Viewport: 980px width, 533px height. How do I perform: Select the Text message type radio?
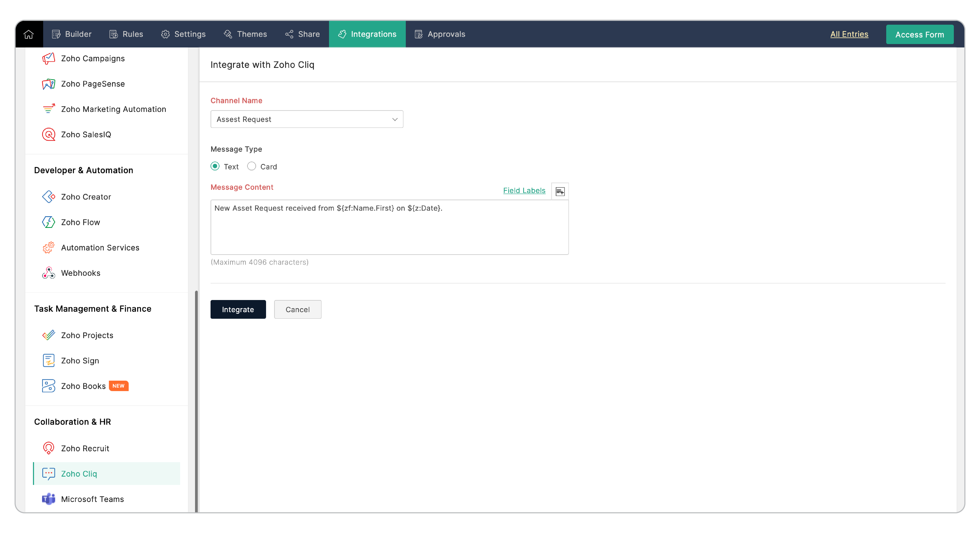215,166
